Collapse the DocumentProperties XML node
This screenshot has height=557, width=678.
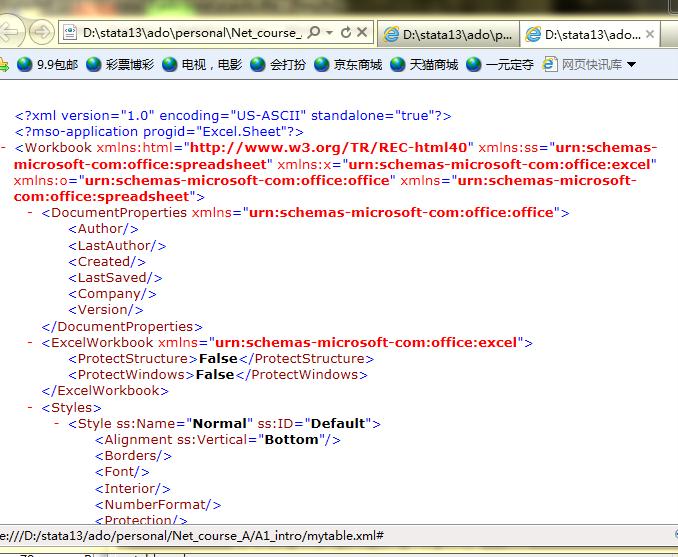click(31, 213)
